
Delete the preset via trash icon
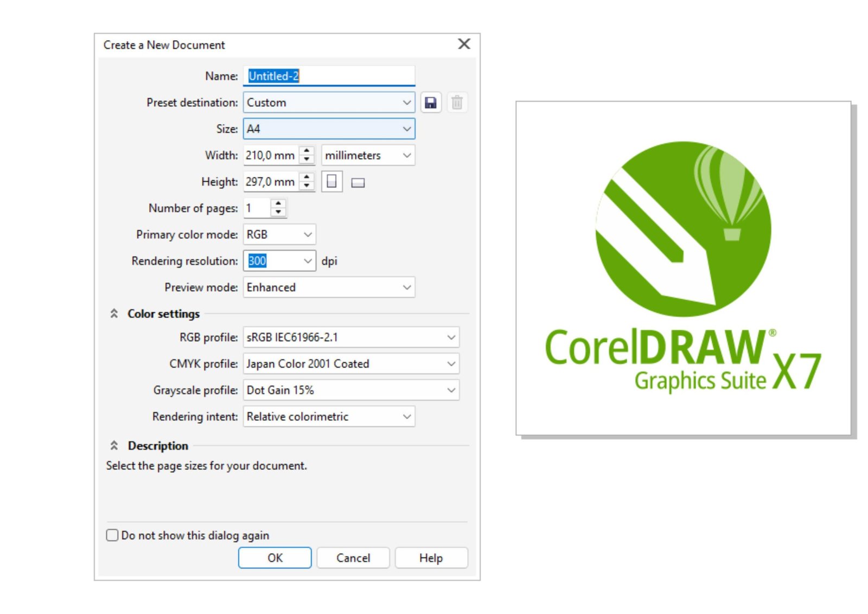pyautogui.click(x=456, y=103)
